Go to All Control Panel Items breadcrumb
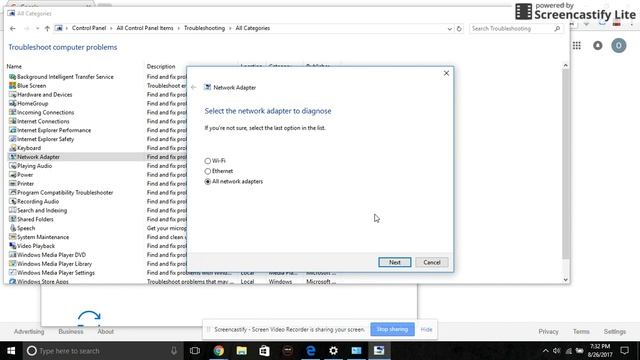 [145, 28]
